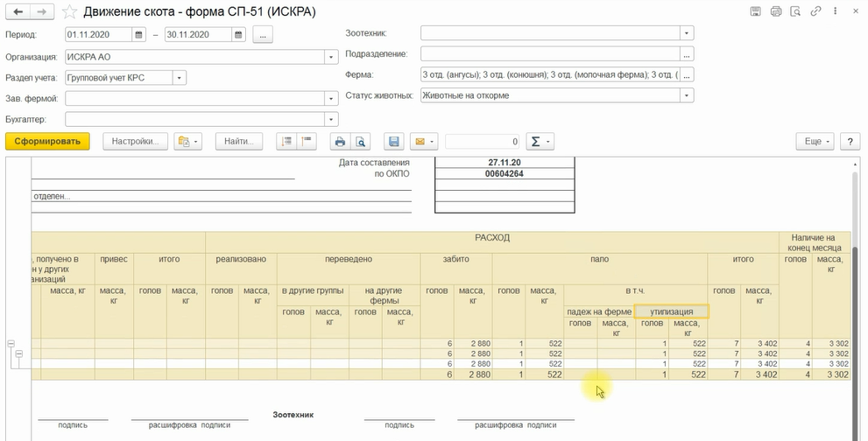The image size is (868, 441).
Task: Open calendar for start date 01.11.2020
Action: (x=138, y=35)
